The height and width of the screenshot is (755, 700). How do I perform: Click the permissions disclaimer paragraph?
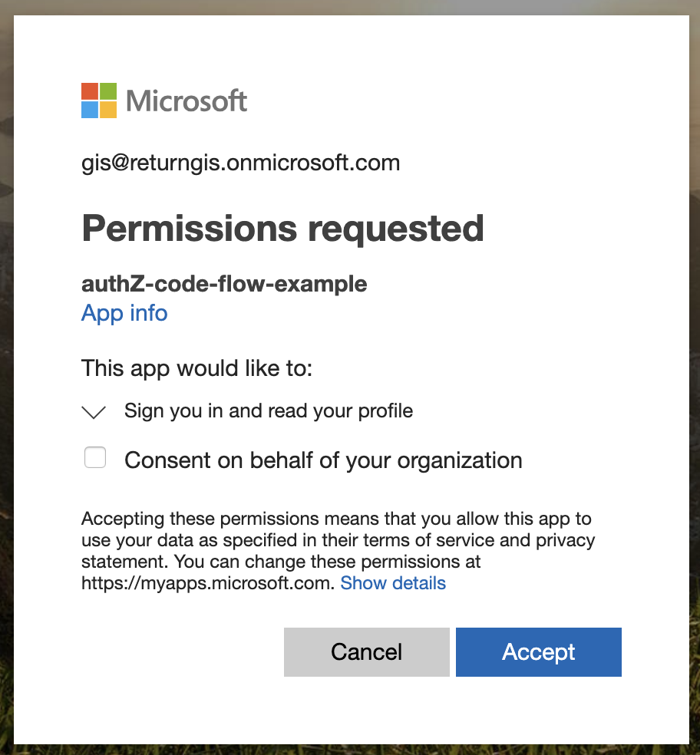(x=338, y=551)
